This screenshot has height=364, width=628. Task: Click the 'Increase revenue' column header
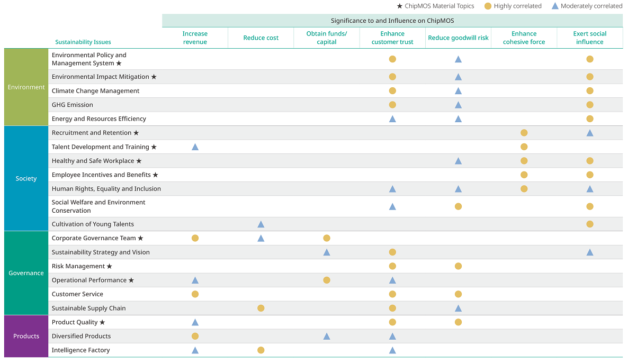(x=195, y=38)
